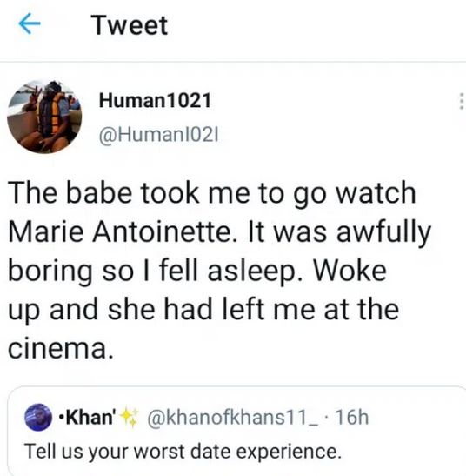The image size is (466, 476).
Task: Tap the Khan' display name
Action: pos(87,418)
